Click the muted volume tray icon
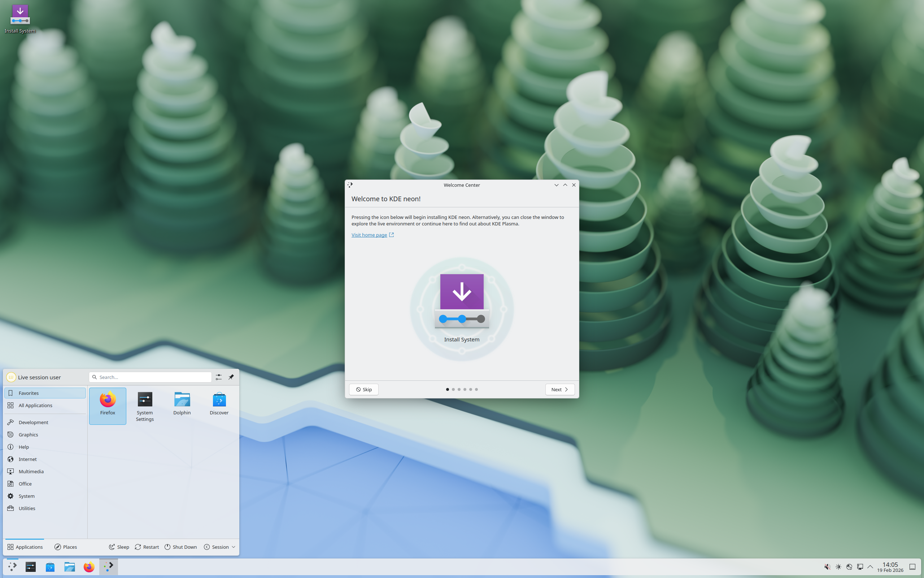The image size is (924, 578). (827, 566)
